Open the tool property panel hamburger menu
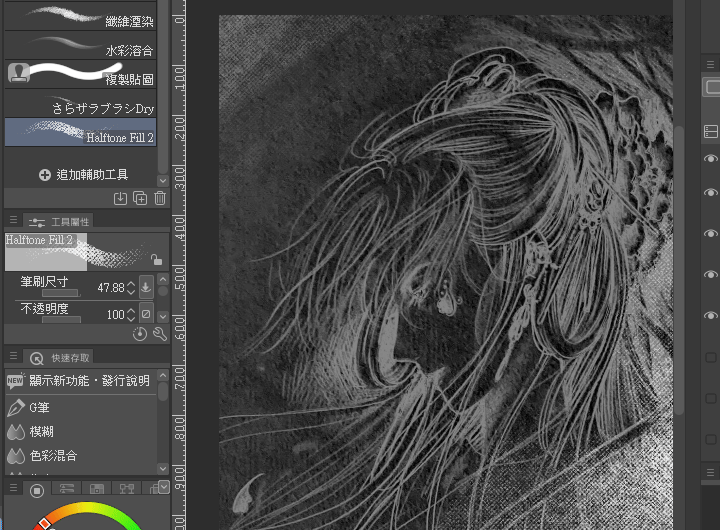Screen dimensions: 720x530 point(13,220)
